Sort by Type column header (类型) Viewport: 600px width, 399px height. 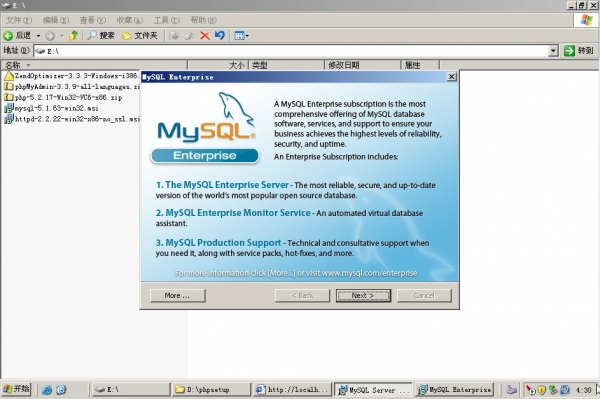pyautogui.click(x=286, y=65)
